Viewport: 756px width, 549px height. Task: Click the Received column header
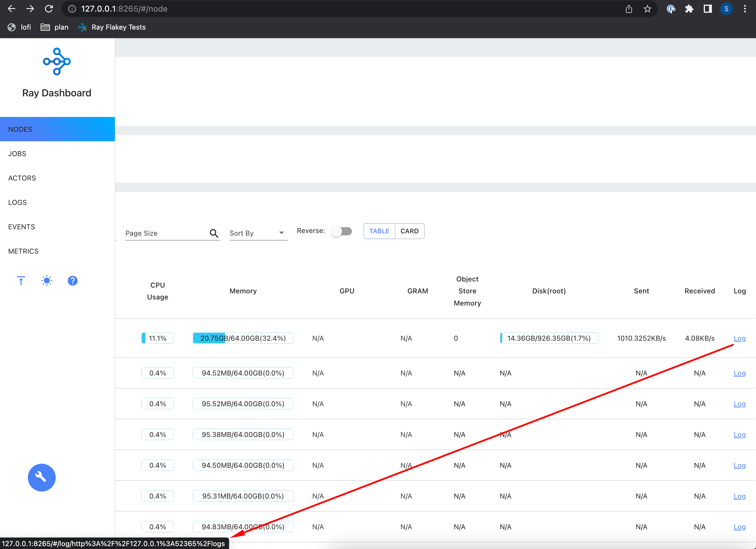click(x=700, y=291)
